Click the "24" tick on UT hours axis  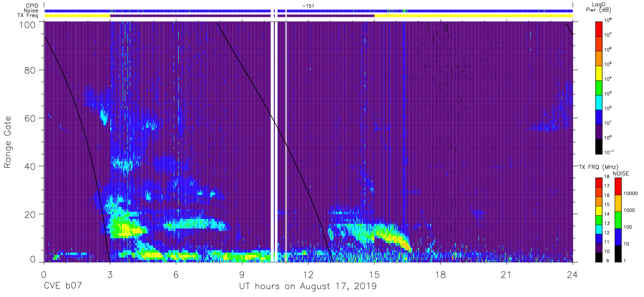pyautogui.click(x=573, y=274)
